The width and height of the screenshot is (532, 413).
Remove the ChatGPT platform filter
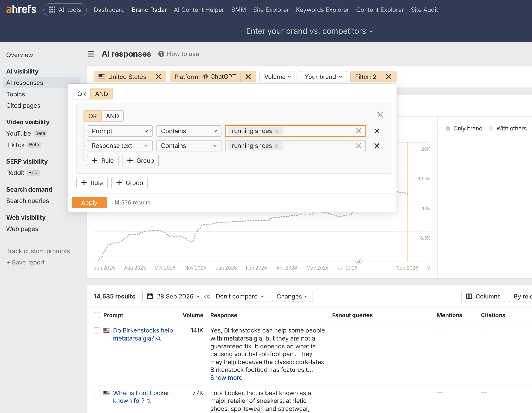coord(248,77)
